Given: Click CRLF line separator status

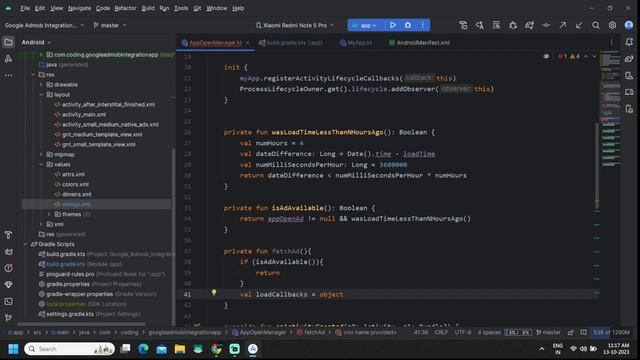Looking at the screenshot, I should pos(441,333).
